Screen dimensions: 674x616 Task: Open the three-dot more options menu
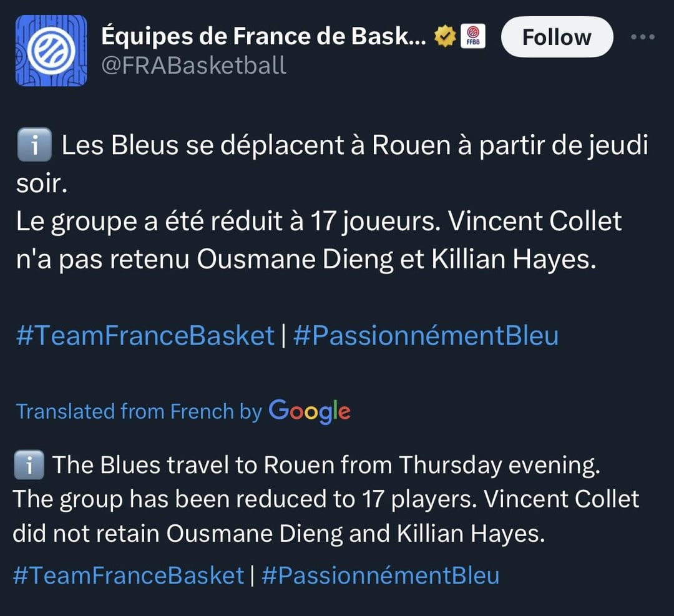(x=642, y=37)
